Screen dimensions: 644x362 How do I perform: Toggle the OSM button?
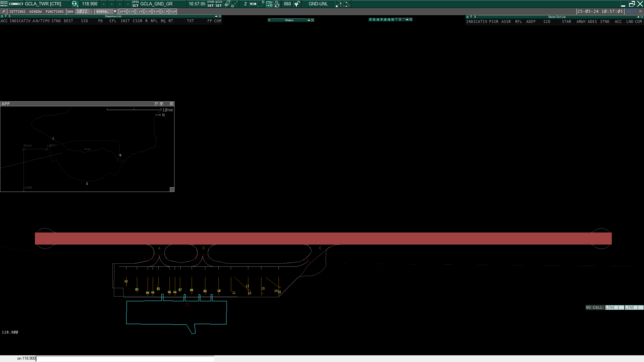(148, 11)
